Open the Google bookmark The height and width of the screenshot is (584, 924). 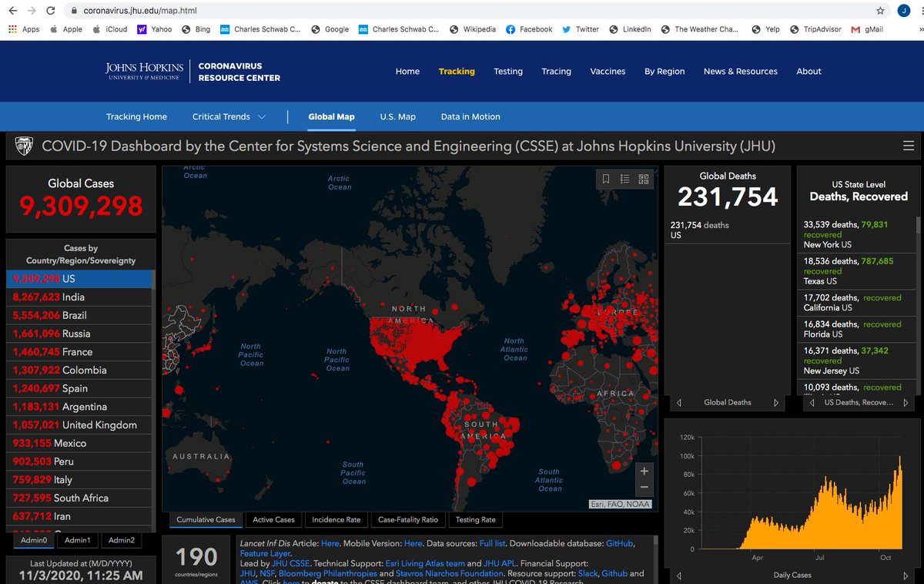coord(330,29)
